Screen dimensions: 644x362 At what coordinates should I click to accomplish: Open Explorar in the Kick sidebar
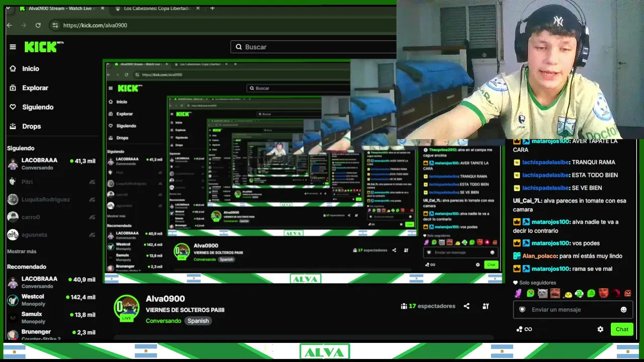coord(29,88)
